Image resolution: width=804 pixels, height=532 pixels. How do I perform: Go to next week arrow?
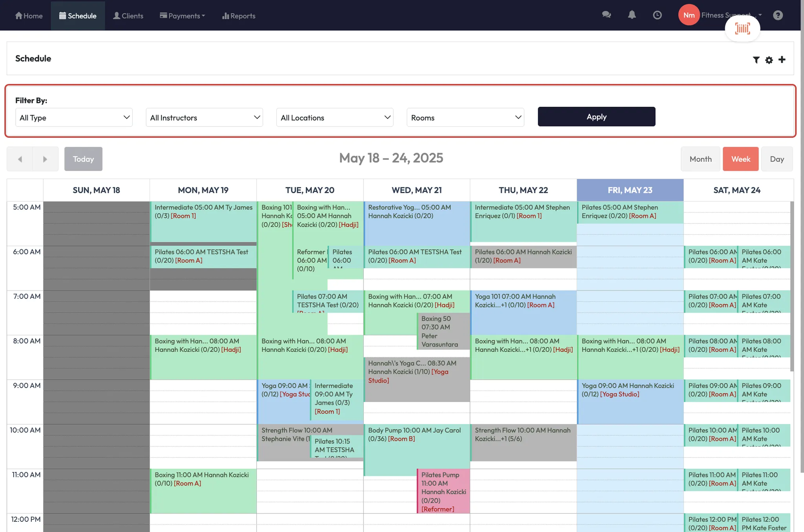coord(45,159)
